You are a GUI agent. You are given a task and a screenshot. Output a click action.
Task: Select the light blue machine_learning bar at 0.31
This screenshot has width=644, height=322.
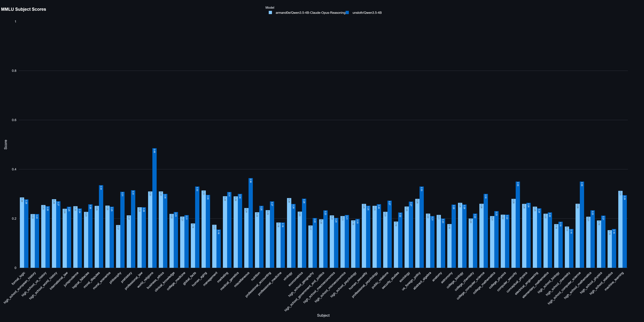[620, 229]
